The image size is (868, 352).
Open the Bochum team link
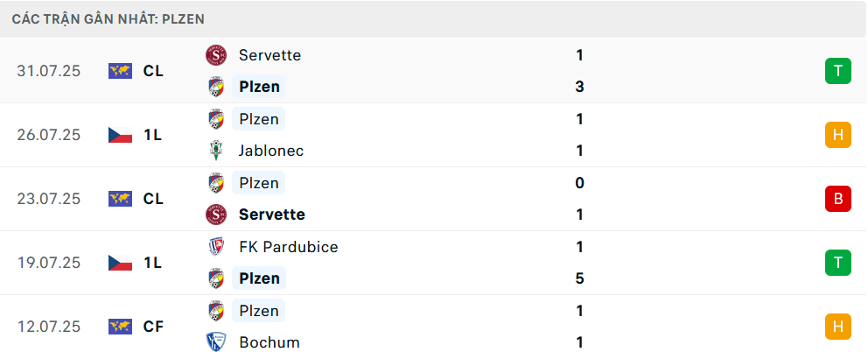coord(269,342)
